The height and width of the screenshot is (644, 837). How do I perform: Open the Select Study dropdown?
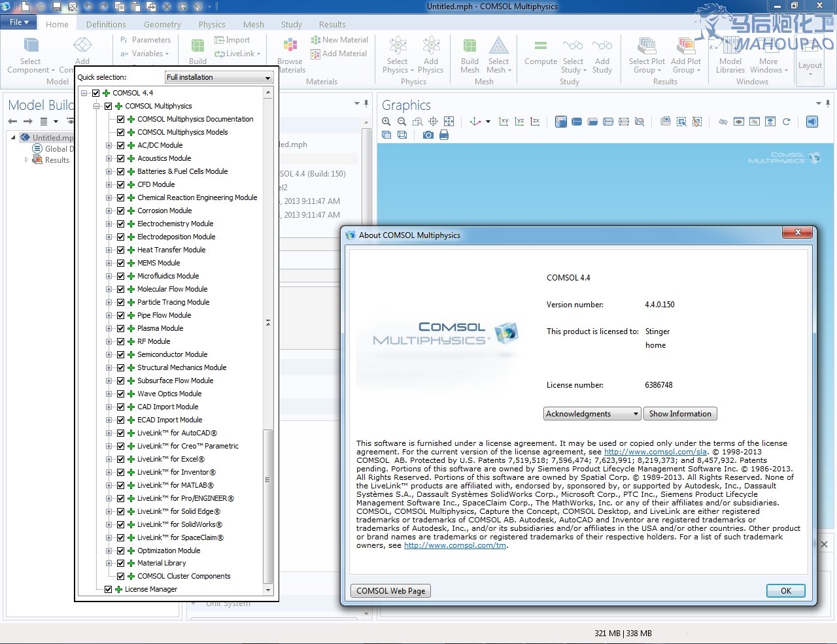click(x=572, y=55)
